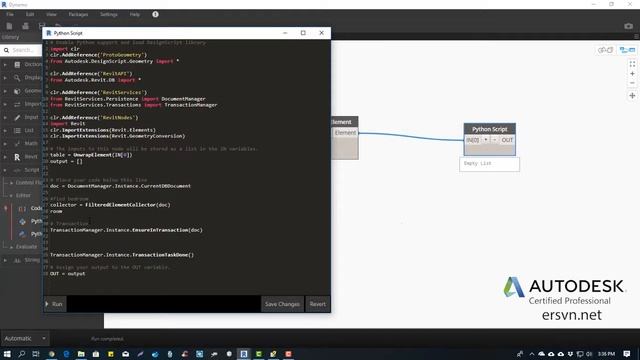Image resolution: width=640 pixels, height=360 pixels.
Task: Click the Display magnifier category icon
Action: 17,78
